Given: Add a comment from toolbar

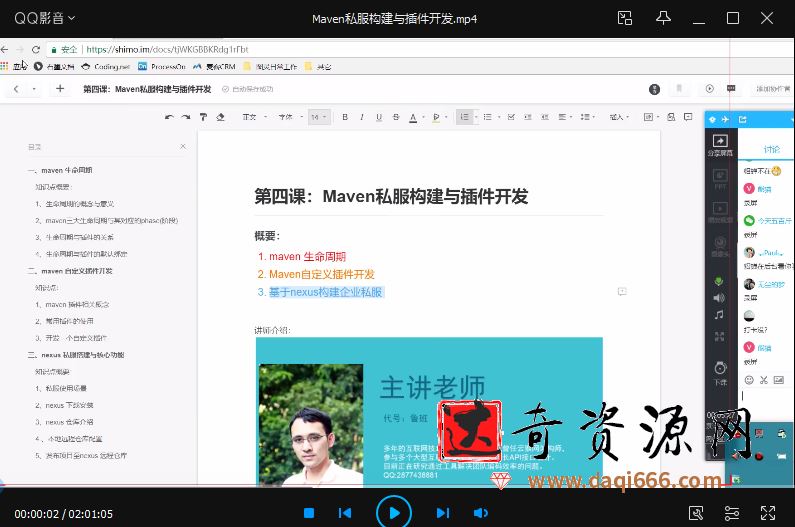Looking at the screenshot, I should click(688, 117).
